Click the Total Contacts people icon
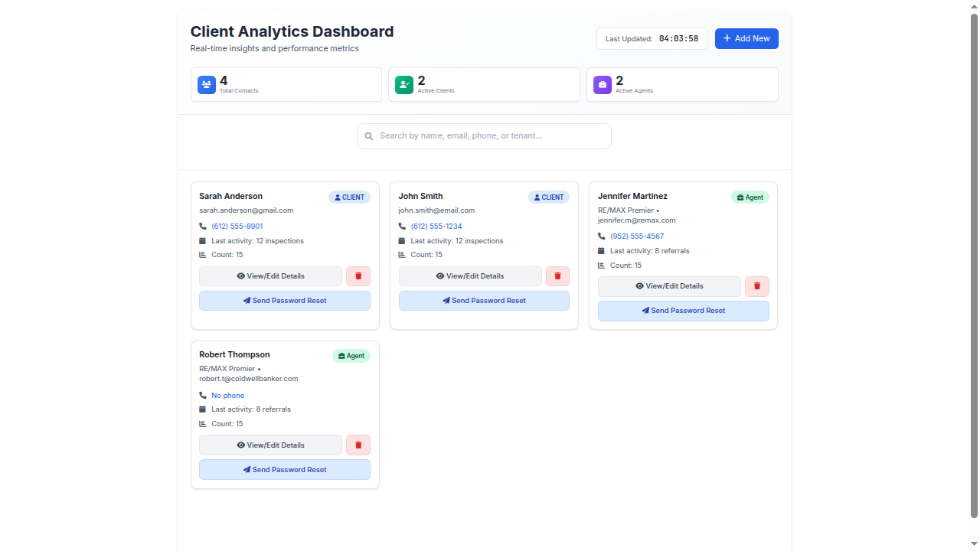Viewport: 980px width, 551px height. [x=207, y=84]
